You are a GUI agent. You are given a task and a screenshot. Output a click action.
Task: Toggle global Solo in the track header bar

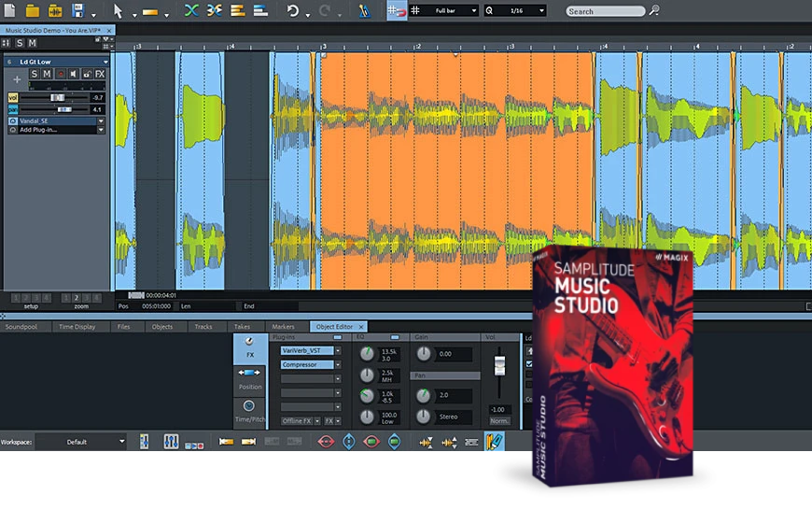[20, 43]
